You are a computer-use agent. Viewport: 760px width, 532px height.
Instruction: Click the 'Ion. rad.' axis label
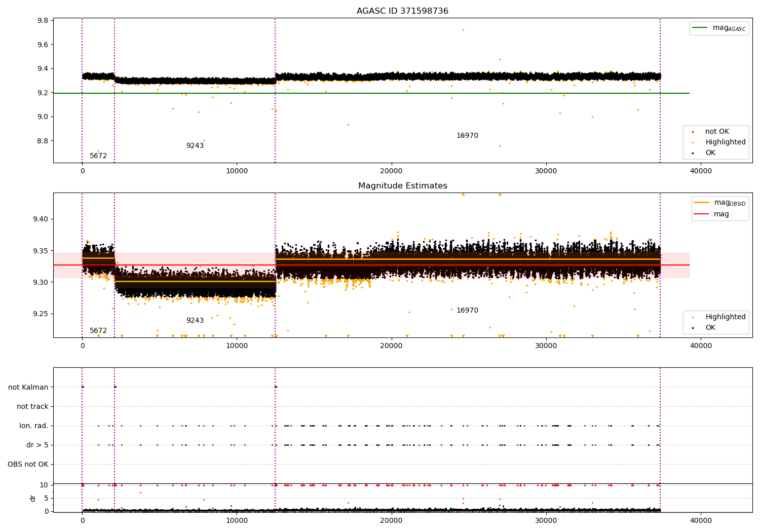[x=34, y=426]
